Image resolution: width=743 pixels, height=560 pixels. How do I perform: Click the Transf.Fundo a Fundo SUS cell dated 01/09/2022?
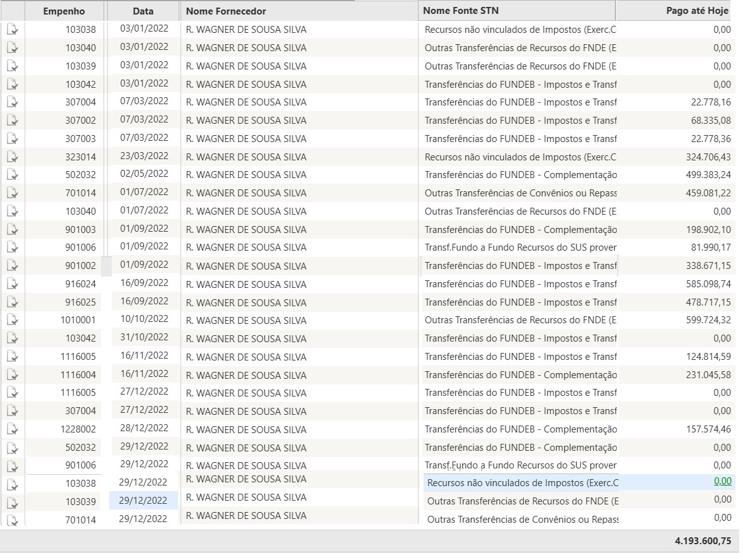[520, 247]
